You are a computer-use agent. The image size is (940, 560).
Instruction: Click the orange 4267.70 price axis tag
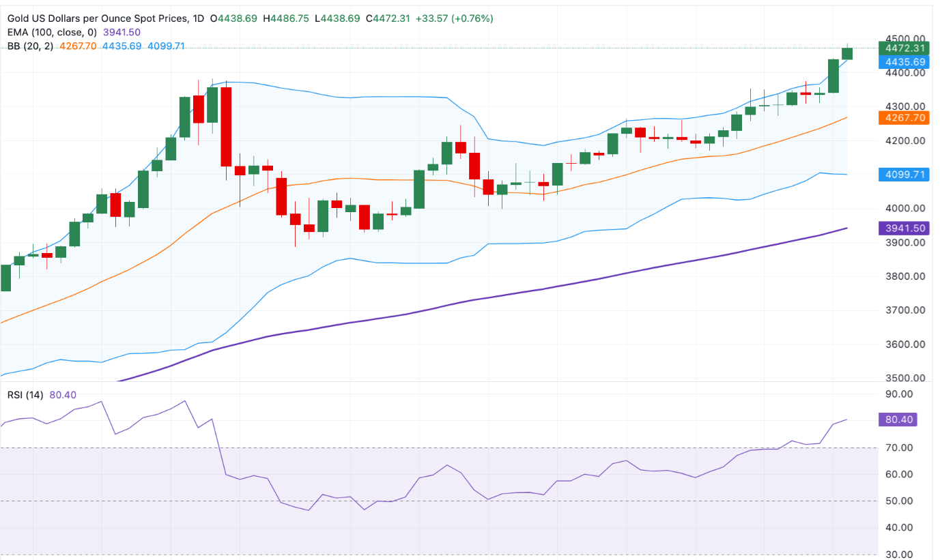[x=905, y=118]
